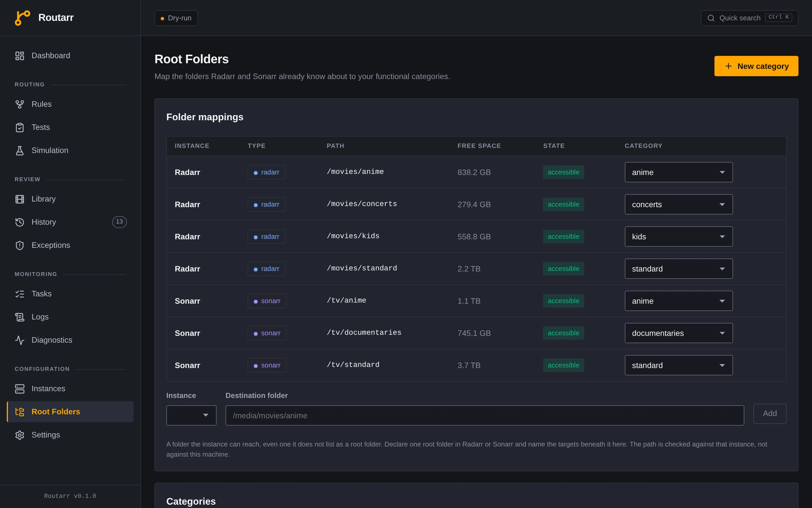Click the Instances server icon

20,389
